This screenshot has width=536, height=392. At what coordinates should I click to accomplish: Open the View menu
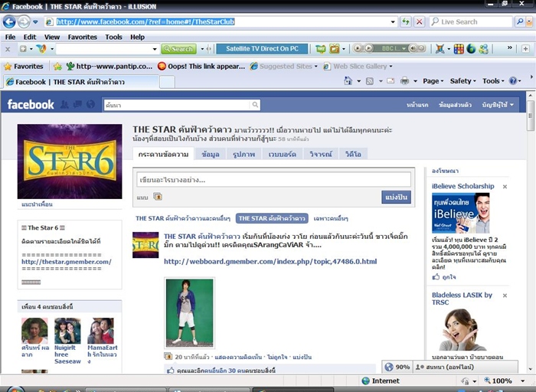click(x=52, y=37)
